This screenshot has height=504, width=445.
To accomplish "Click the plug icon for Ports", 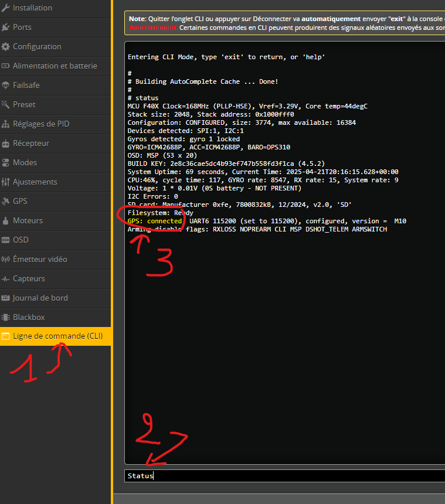I will tap(6, 28).
